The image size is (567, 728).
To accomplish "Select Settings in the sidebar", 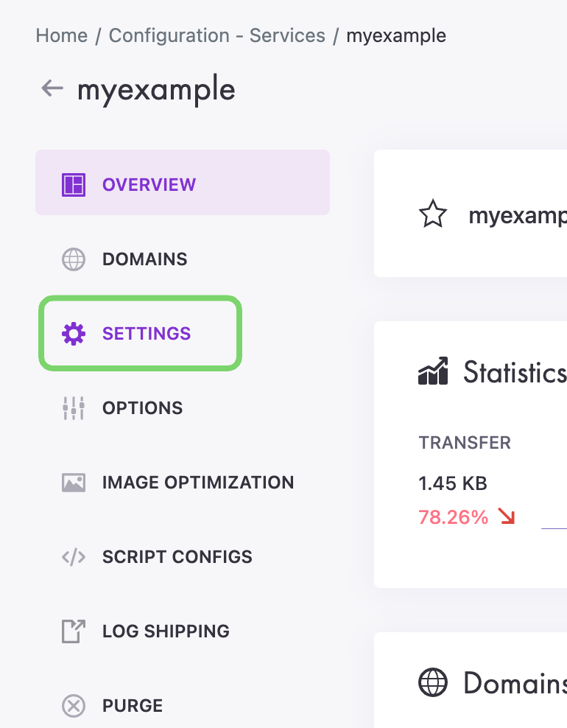I will (147, 334).
